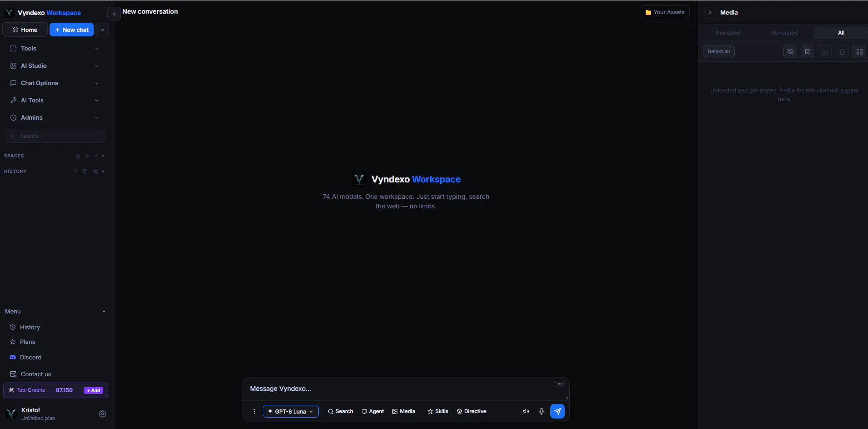Click the lock icon in the Spaces header
This screenshot has width=868, height=429.
coord(78,156)
